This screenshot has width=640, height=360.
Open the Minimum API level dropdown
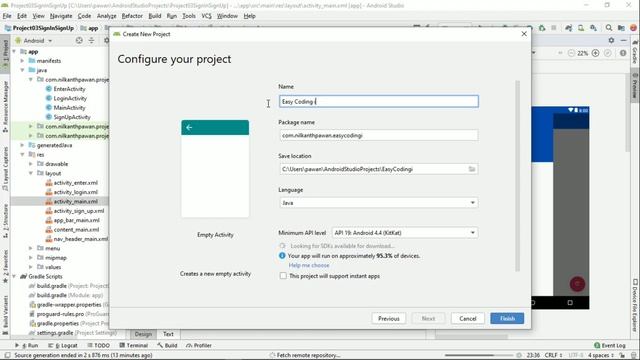(x=404, y=233)
